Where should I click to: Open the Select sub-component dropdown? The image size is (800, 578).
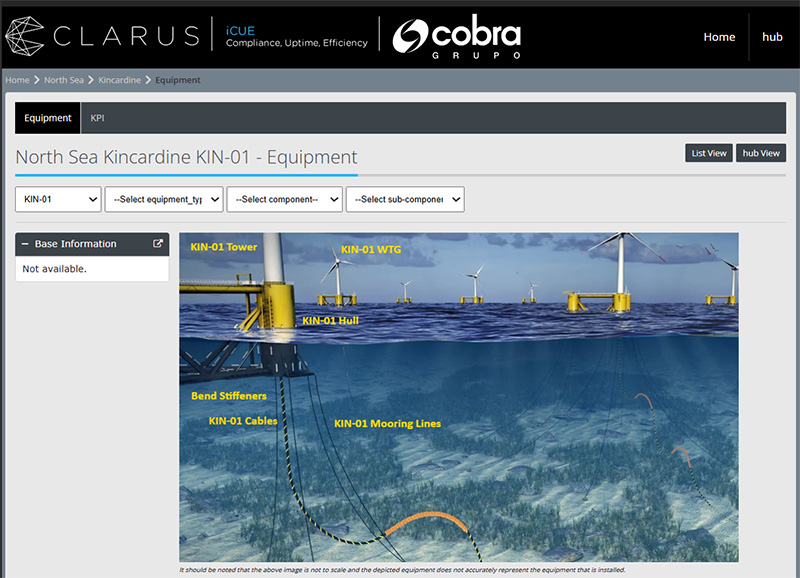pyautogui.click(x=404, y=199)
